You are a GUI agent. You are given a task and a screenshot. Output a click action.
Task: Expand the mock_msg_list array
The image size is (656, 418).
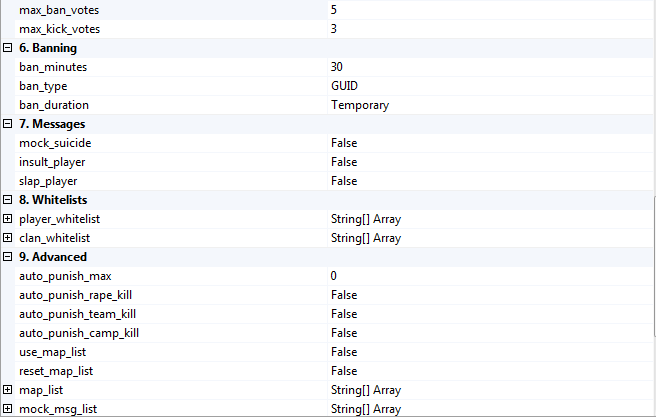(x=8, y=409)
